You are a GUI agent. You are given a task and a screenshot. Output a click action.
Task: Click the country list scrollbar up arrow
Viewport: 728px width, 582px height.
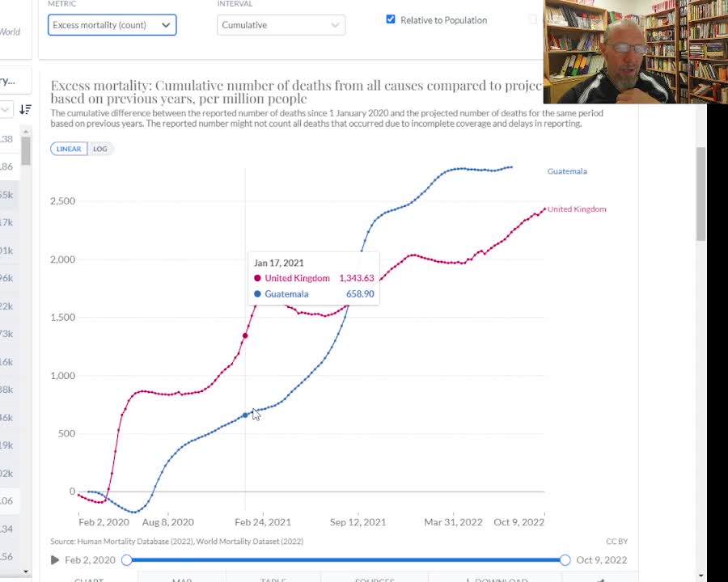coord(26,131)
